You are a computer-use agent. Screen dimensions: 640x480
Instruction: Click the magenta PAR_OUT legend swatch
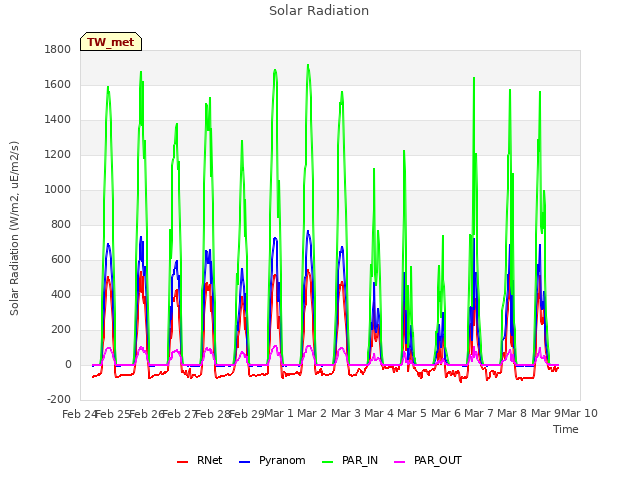point(399,462)
